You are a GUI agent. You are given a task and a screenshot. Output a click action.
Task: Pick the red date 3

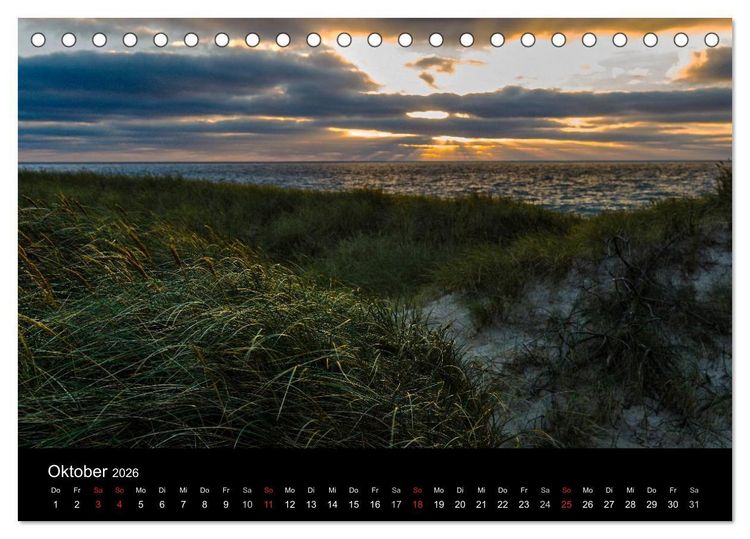coord(98,505)
